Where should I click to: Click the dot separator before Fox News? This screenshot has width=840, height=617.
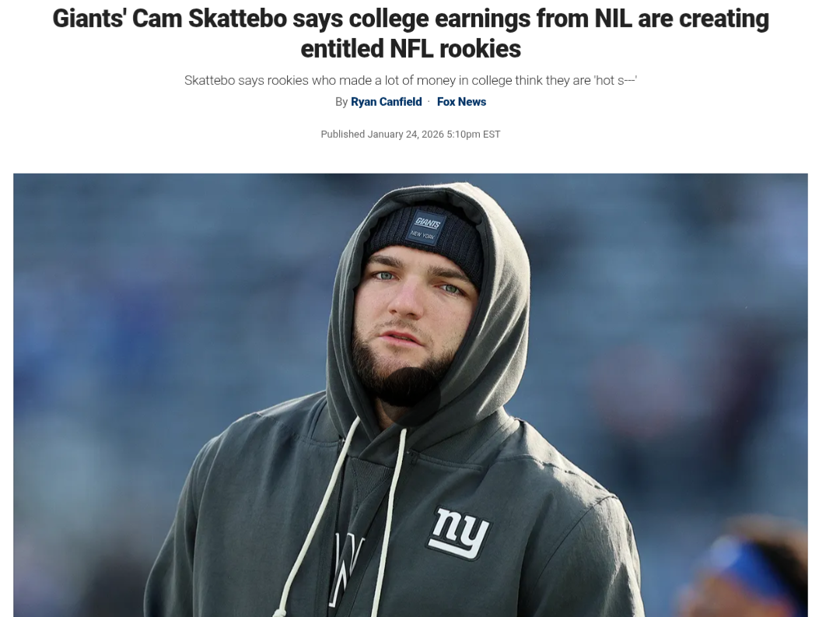point(429,101)
